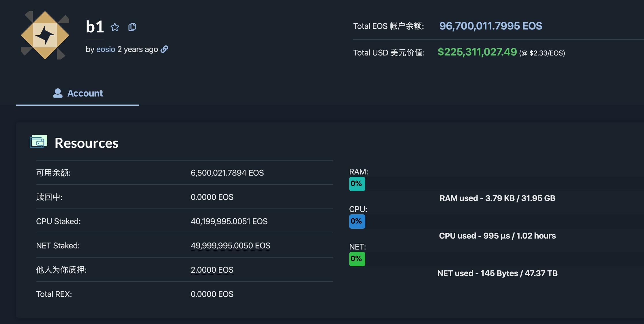Copy the b1 account name

132,27
